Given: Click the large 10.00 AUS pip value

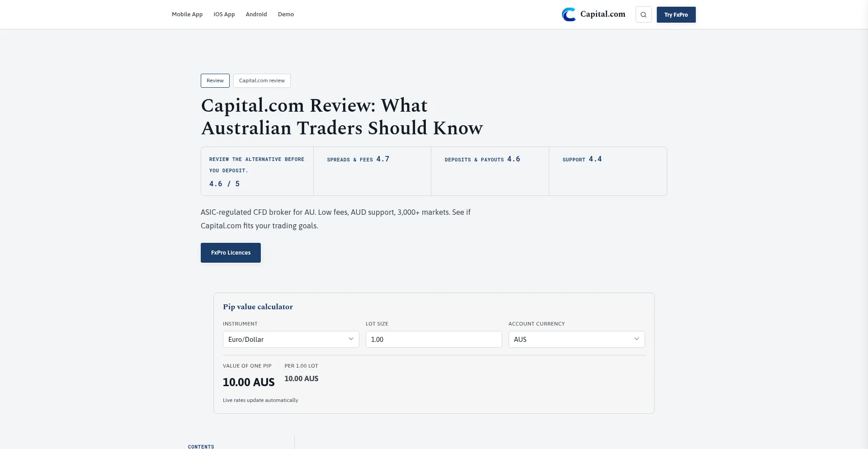Looking at the screenshot, I should (x=249, y=382).
